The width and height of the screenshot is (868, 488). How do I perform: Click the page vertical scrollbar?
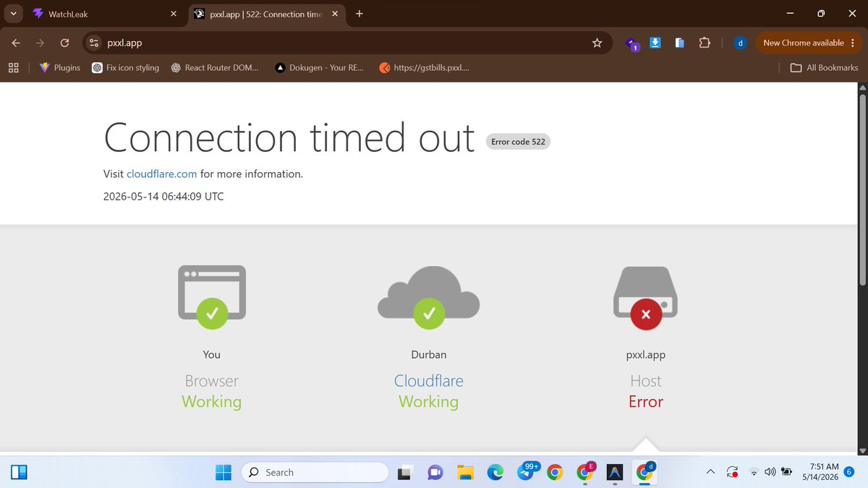tap(861, 192)
